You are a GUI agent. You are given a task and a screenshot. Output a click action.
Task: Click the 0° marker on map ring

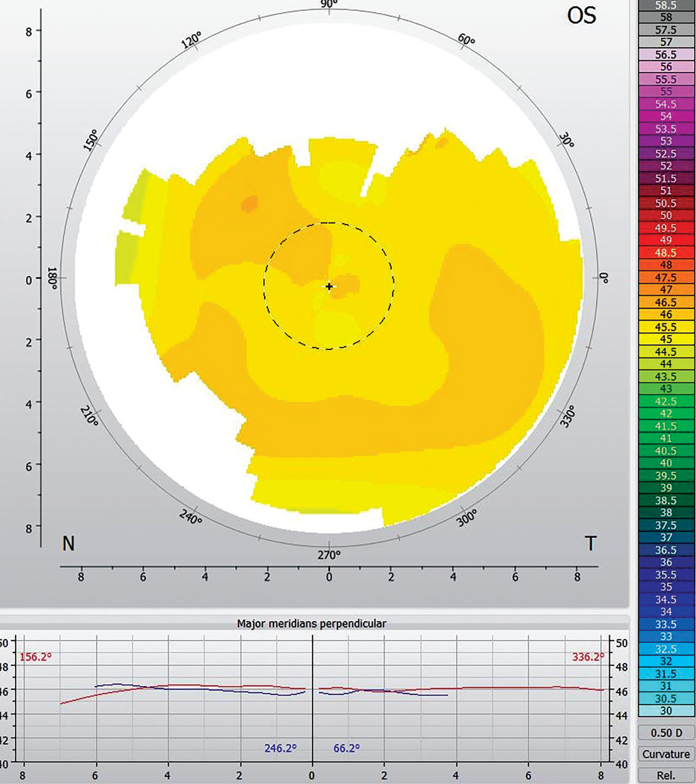604,278
